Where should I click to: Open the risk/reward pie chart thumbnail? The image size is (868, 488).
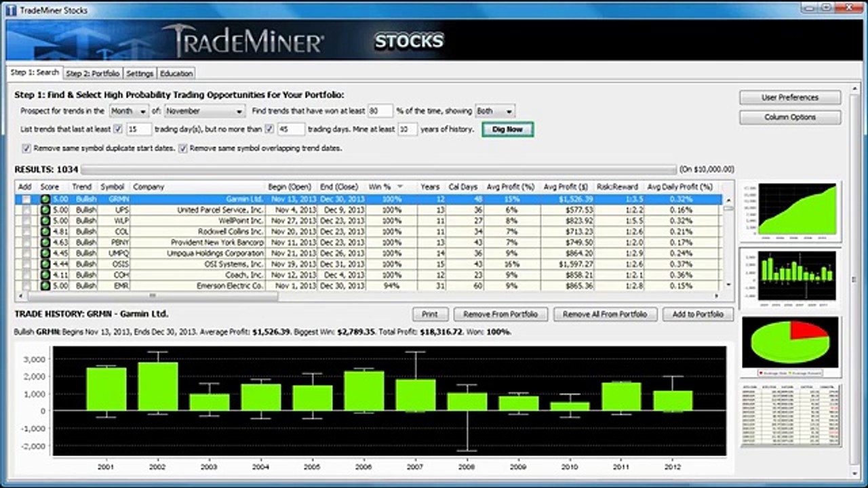[790, 346]
